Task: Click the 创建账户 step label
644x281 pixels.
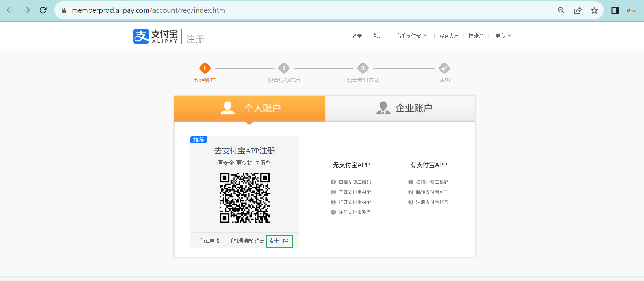Action: (205, 80)
